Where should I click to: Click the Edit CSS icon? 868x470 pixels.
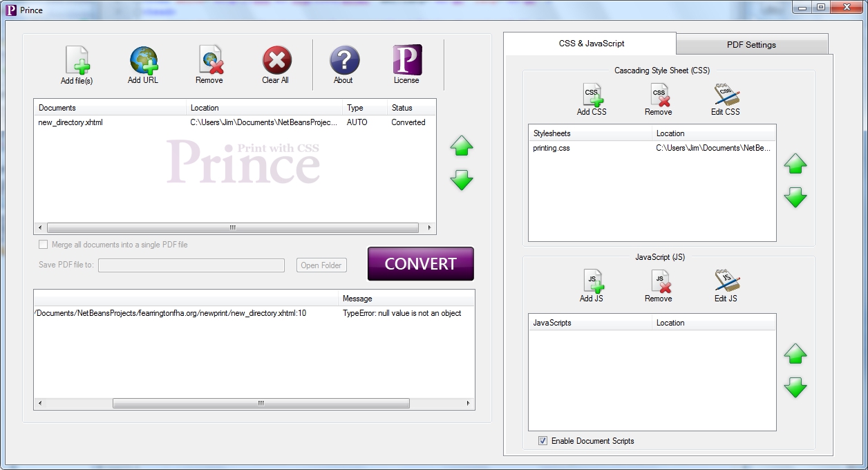click(x=726, y=95)
